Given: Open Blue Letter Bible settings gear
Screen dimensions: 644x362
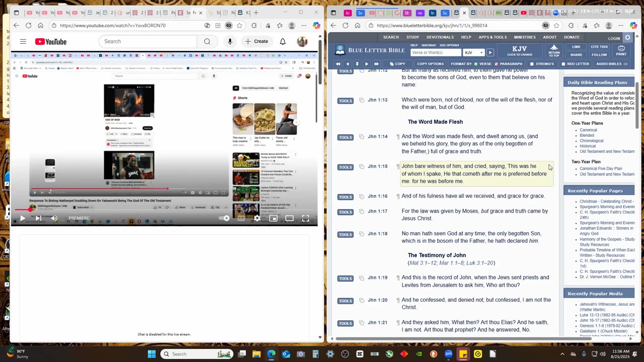Looking at the screenshot, I should pos(627,38).
